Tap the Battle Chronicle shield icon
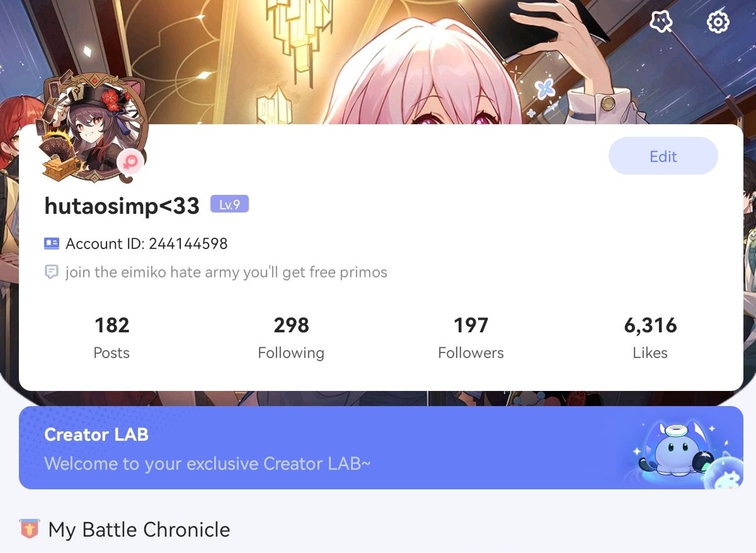 (30, 529)
